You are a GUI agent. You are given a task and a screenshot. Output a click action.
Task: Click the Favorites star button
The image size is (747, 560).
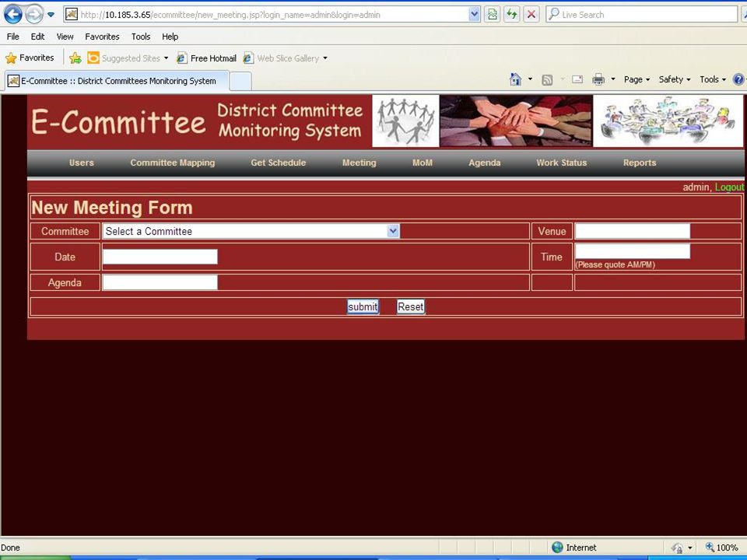(30, 58)
